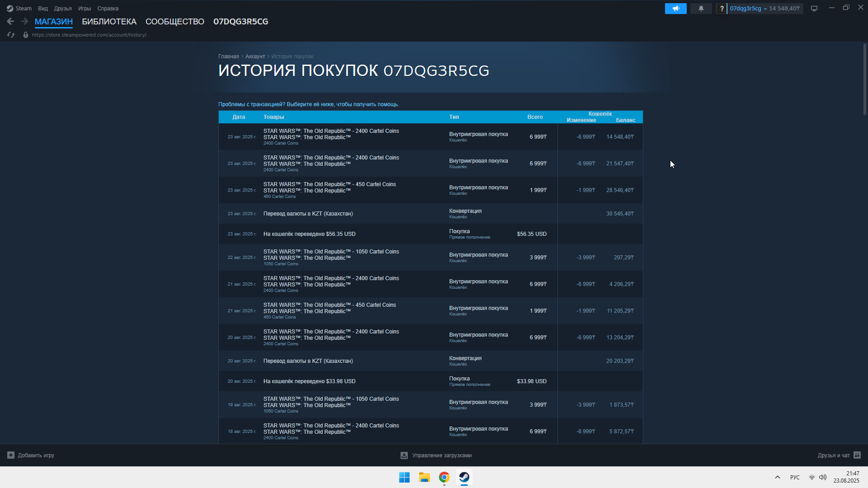The image size is (868, 488).
Task: Open Windows Start menu
Action: point(404,477)
